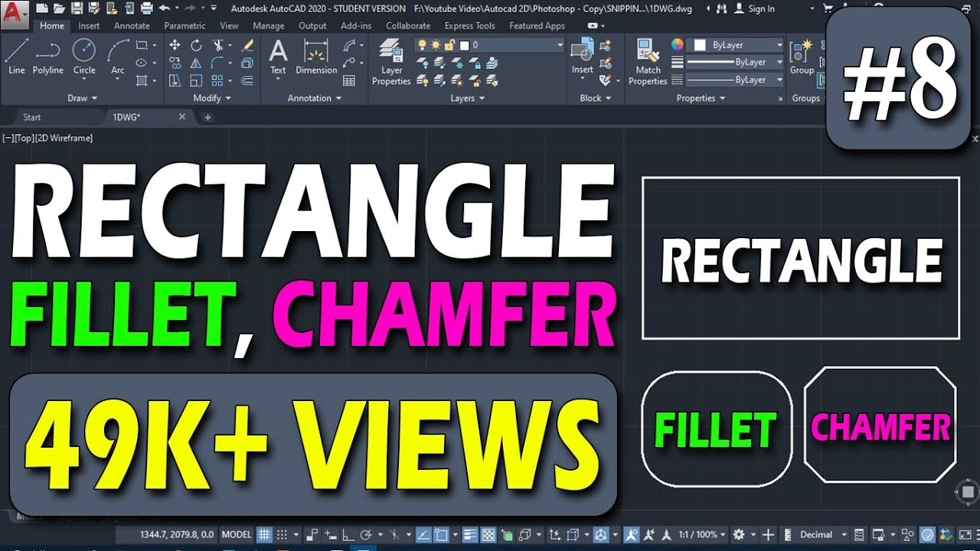Add a new drawing tab with plus
The image size is (980, 551).
[x=207, y=117]
